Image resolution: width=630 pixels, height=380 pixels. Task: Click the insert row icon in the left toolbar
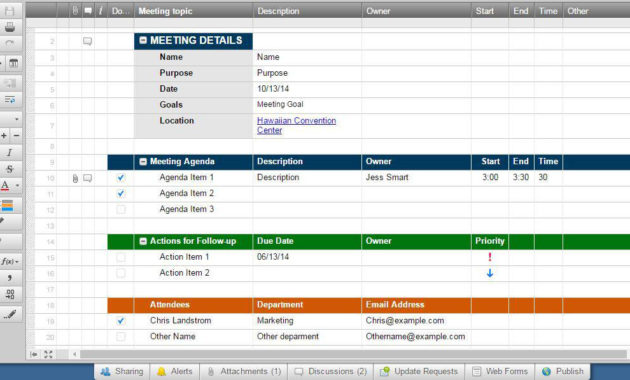click(x=10, y=83)
